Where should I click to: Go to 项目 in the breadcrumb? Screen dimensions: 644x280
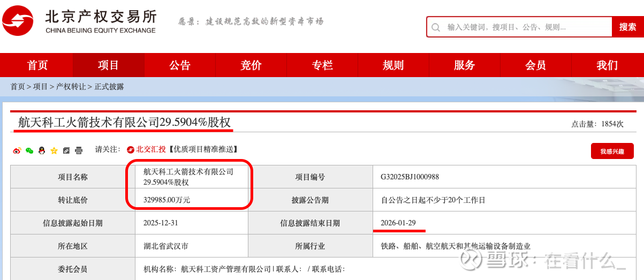pos(41,87)
